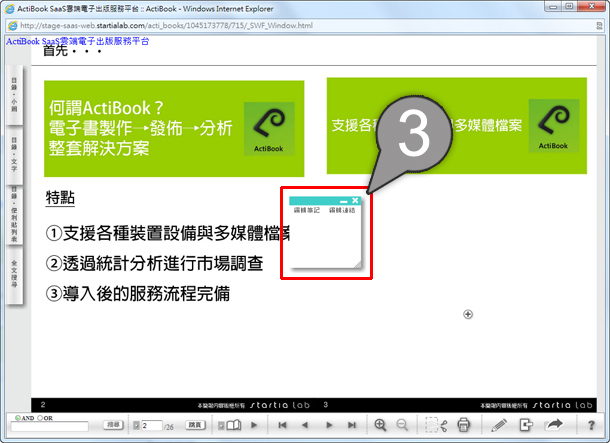Click the page number field showing 2
This screenshot has height=443, width=610.
tap(151, 425)
